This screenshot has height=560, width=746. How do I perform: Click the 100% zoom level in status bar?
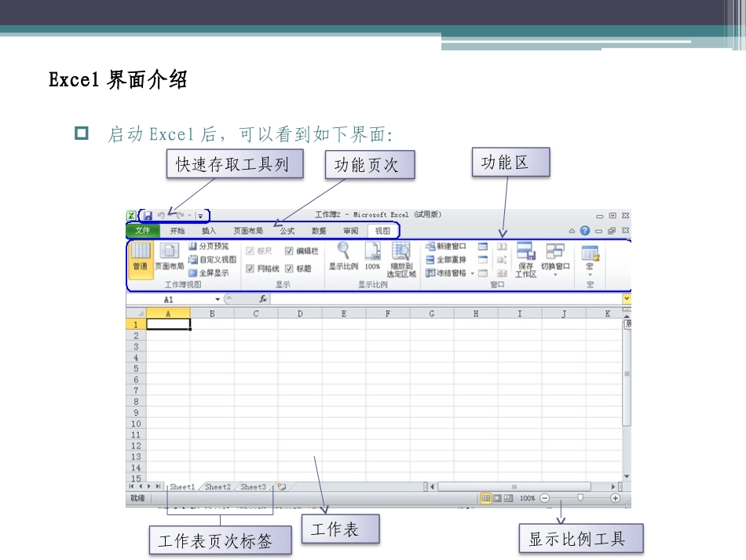pyautogui.click(x=527, y=498)
